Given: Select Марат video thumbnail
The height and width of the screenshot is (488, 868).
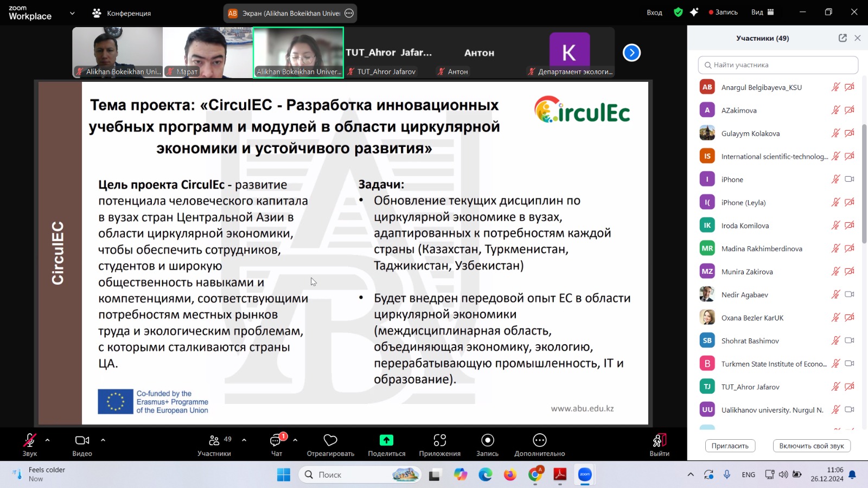Looking at the screenshot, I should coord(208,53).
